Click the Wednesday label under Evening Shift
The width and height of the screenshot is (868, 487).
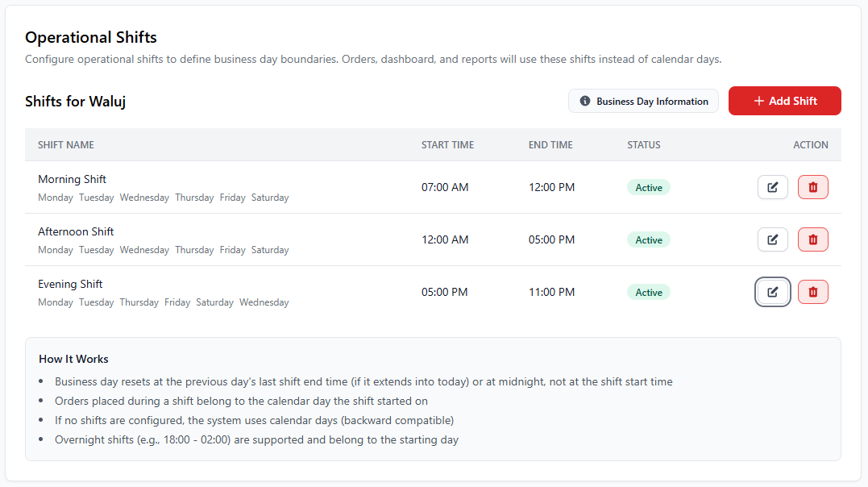(264, 302)
